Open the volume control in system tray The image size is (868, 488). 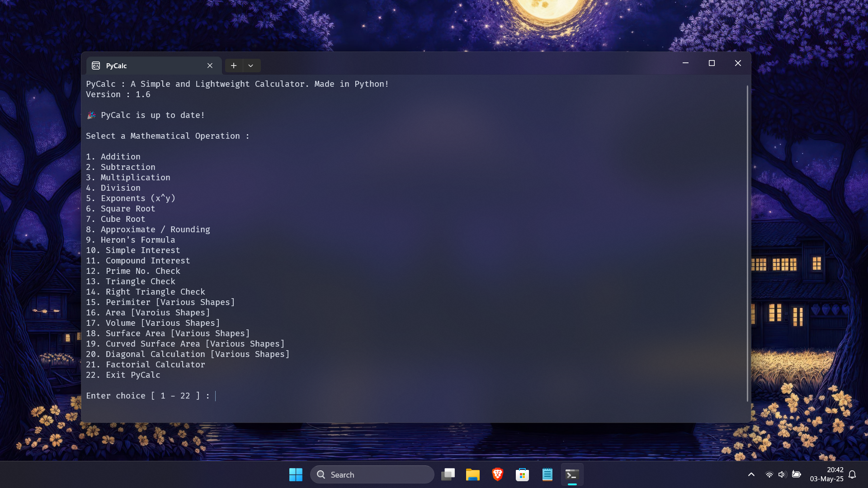point(783,474)
